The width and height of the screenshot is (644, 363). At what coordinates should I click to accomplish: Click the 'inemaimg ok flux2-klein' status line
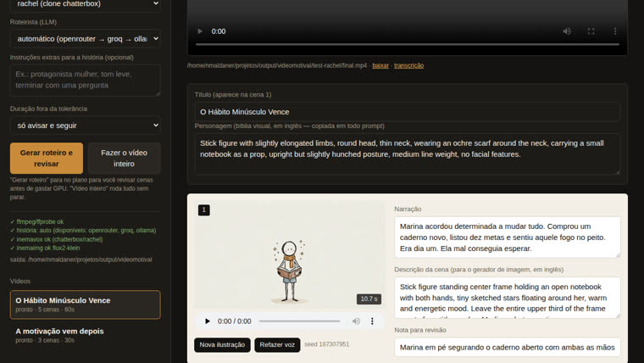45,248
